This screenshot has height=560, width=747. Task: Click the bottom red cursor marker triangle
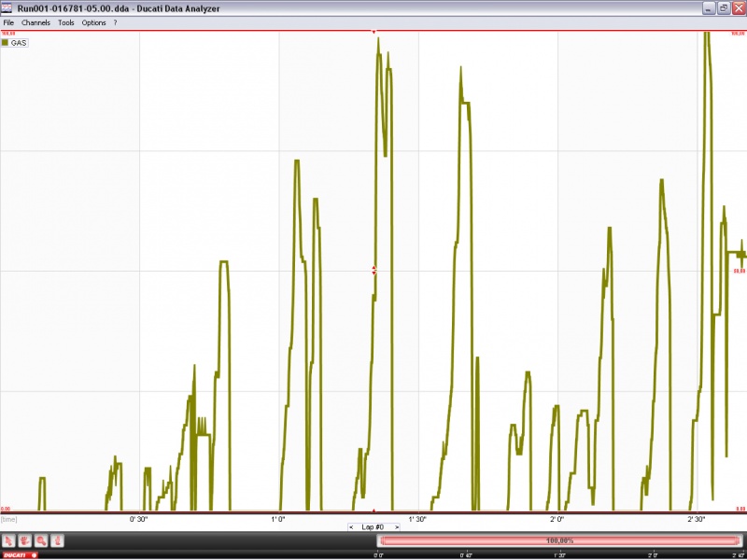(x=374, y=510)
